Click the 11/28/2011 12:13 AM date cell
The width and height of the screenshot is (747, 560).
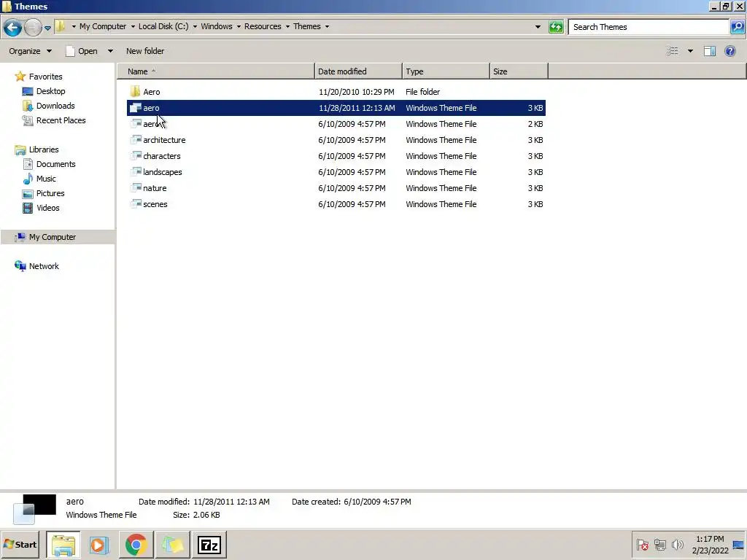point(357,108)
